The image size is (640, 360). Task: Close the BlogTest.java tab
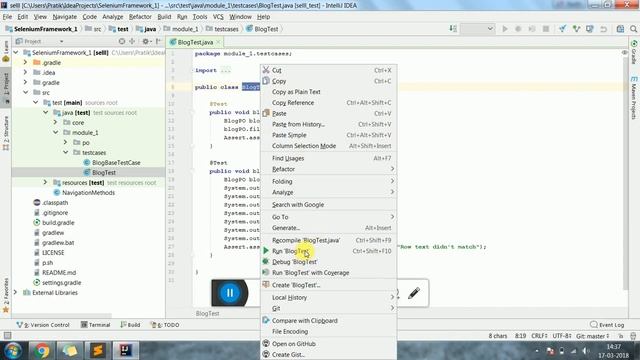pyautogui.click(x=219, y=42)
